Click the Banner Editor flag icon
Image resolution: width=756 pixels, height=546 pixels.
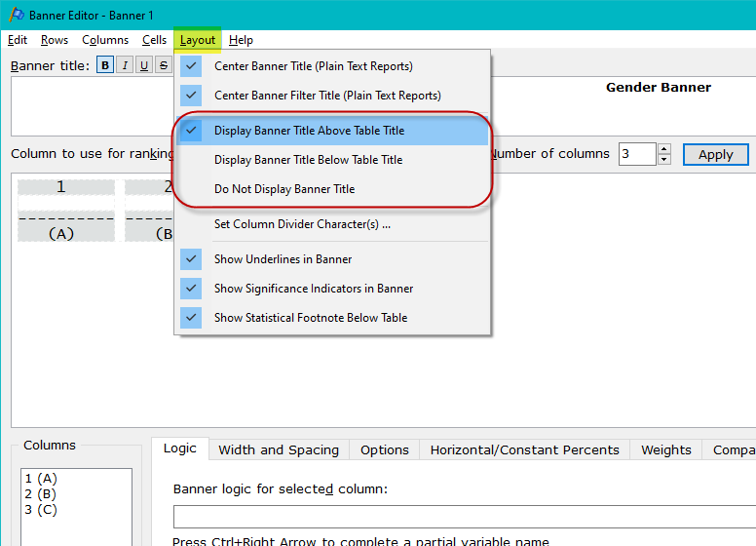tap(17, 15)
